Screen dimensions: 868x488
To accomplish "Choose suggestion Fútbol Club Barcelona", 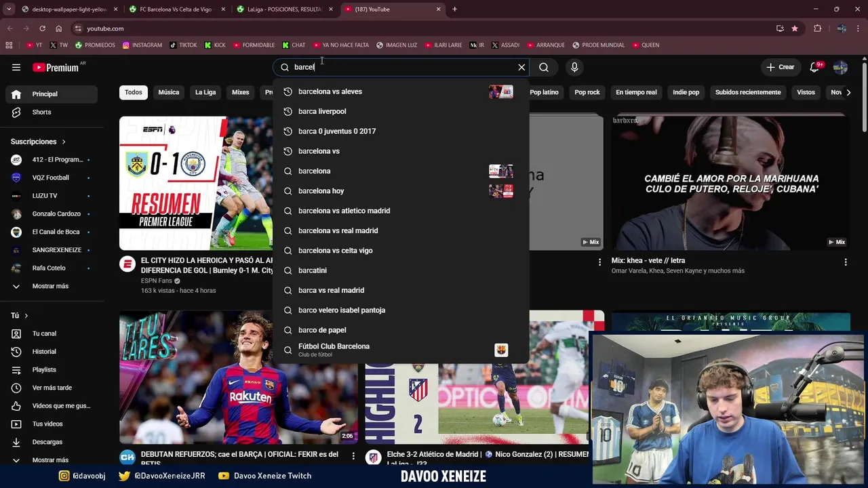I will 401,350.
